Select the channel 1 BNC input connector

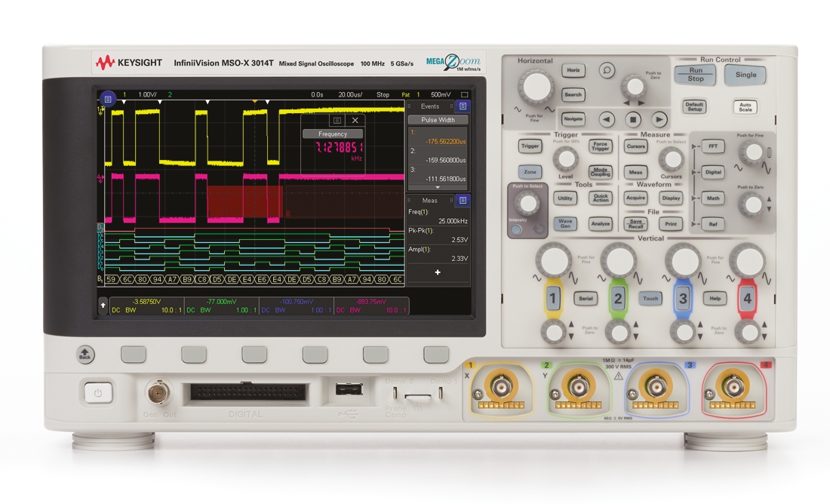pyautogui.click(x=501, y=386)
